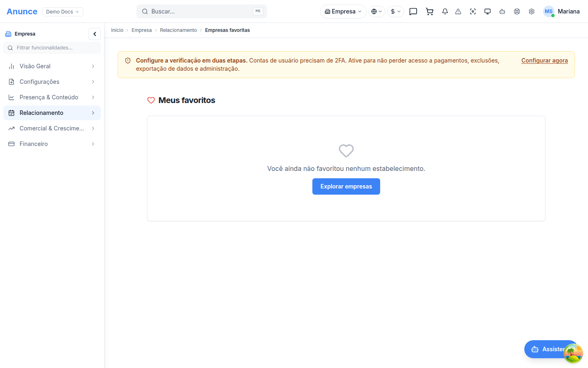Click the Explorar empresas button
The width and height of the screenshot is (588, 368).
pos(346,186)
